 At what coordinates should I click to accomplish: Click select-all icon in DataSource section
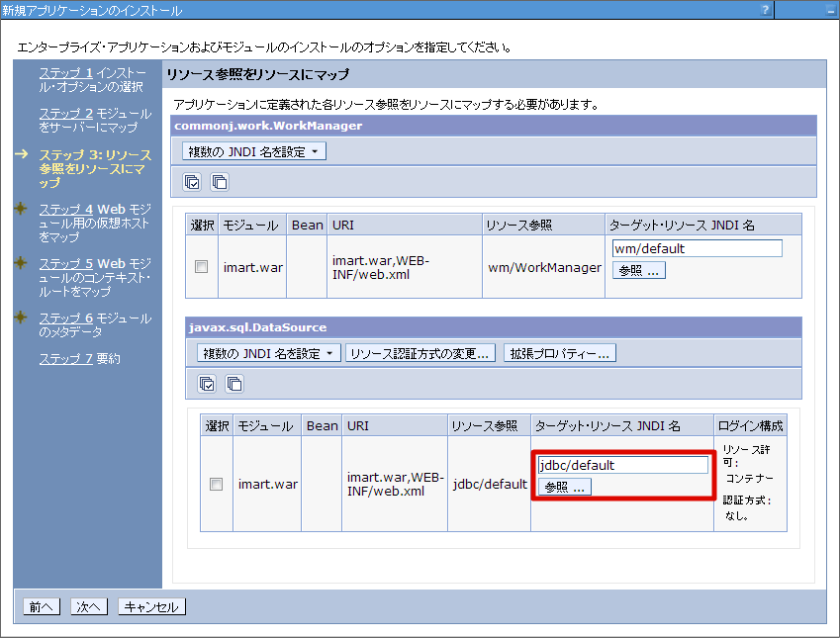(207, 384)
